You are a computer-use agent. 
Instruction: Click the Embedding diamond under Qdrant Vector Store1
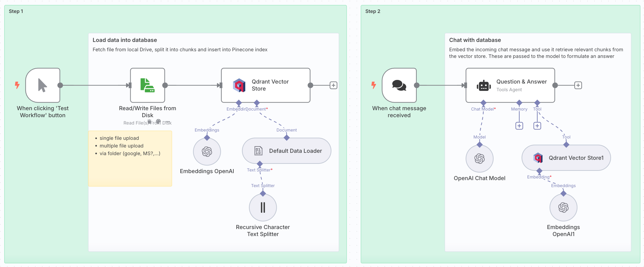(539, 171)
